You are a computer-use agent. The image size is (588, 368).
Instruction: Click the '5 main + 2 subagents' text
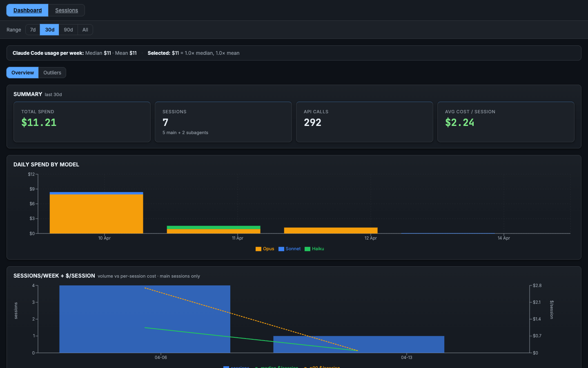pyautogui.click(x=185, y=132)
